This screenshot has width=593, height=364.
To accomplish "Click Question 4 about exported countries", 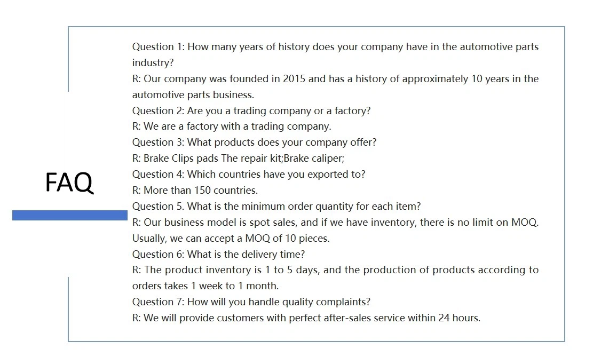I will tap(249, 175).
